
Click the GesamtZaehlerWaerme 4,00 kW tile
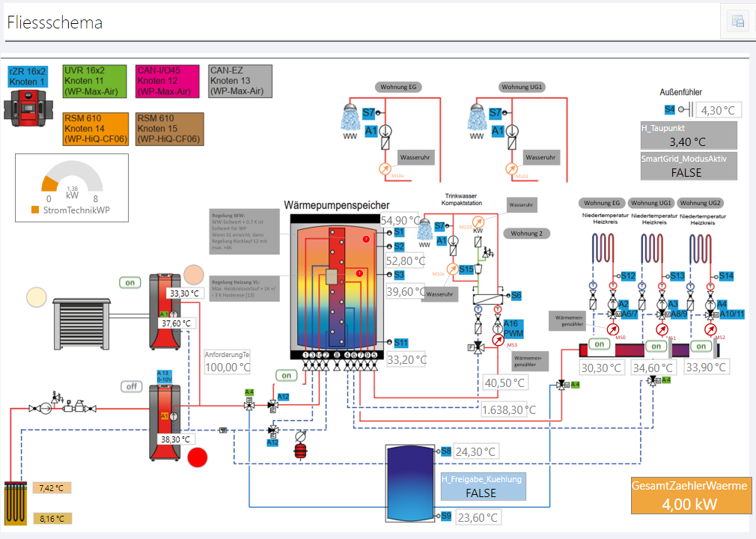[x=690, y=496]
